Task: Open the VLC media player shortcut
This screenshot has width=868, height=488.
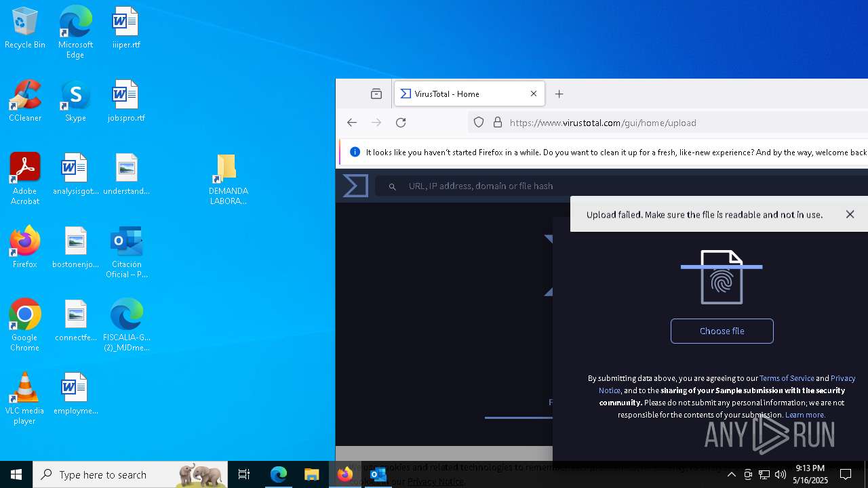Action: (25, 399)
